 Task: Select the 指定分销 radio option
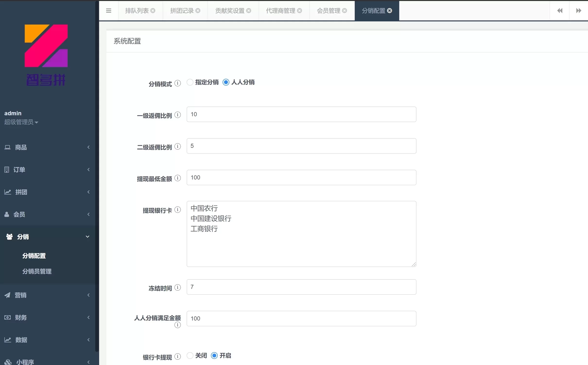[190, 82]
